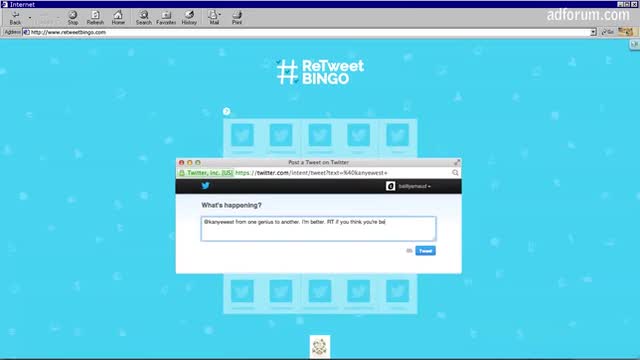Click inside the What's happening text box

(318, 229)
